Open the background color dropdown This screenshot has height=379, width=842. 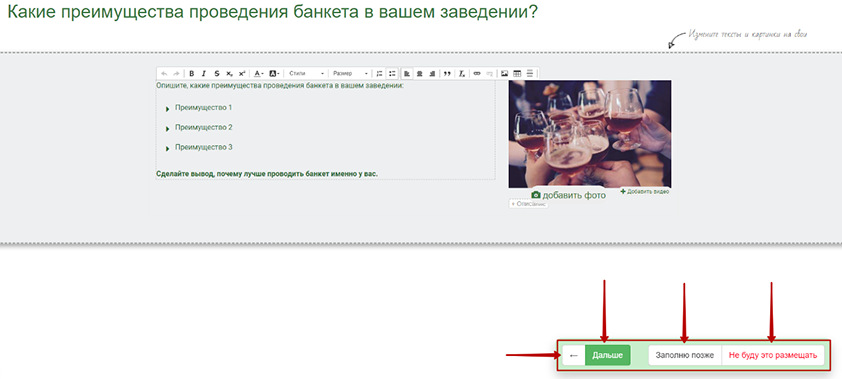point(274,74)
